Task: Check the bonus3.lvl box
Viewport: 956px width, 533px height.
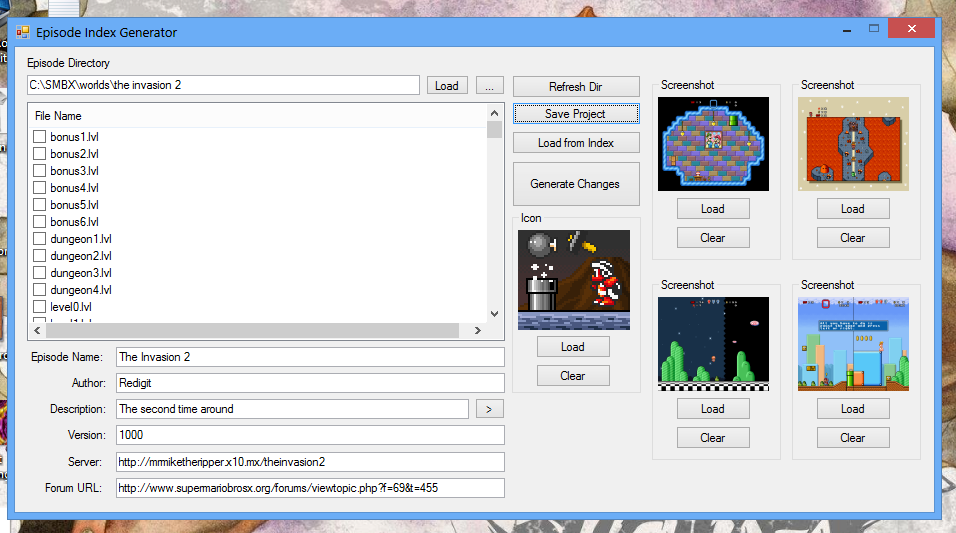Action: pos(40,171)
